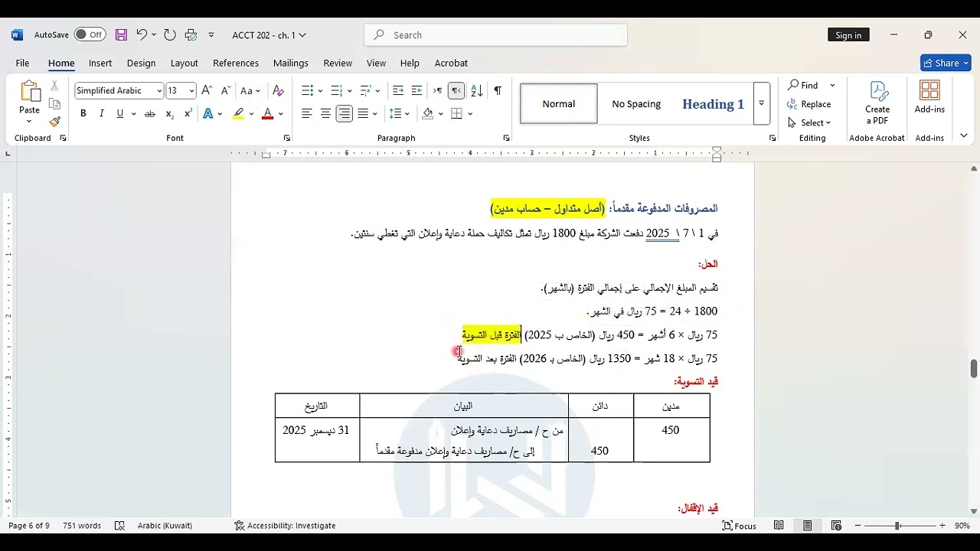Toggle right-to-left text direction
Screen dimensions: 980x551
(456, 90)
